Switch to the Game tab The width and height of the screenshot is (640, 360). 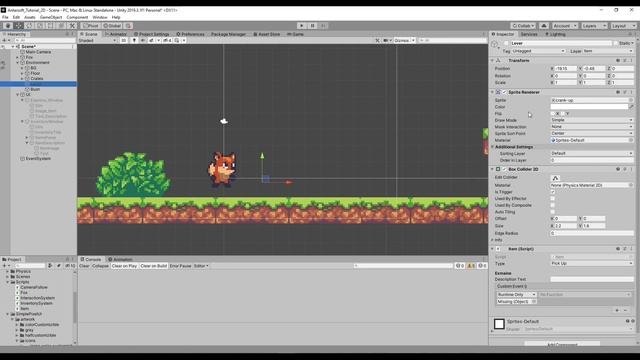pyautogui.click(x=296, y=34)
